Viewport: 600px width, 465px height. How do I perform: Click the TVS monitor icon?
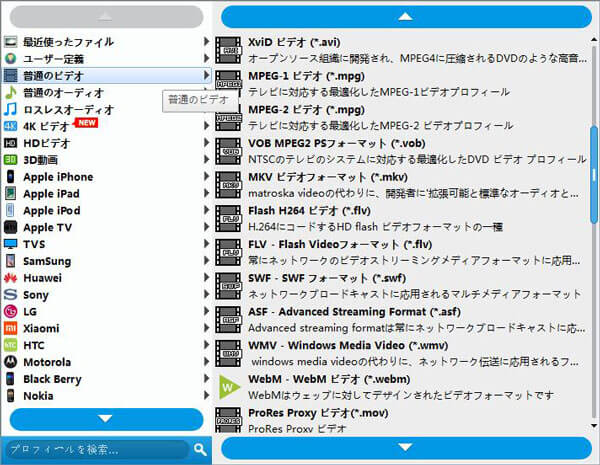10,244
